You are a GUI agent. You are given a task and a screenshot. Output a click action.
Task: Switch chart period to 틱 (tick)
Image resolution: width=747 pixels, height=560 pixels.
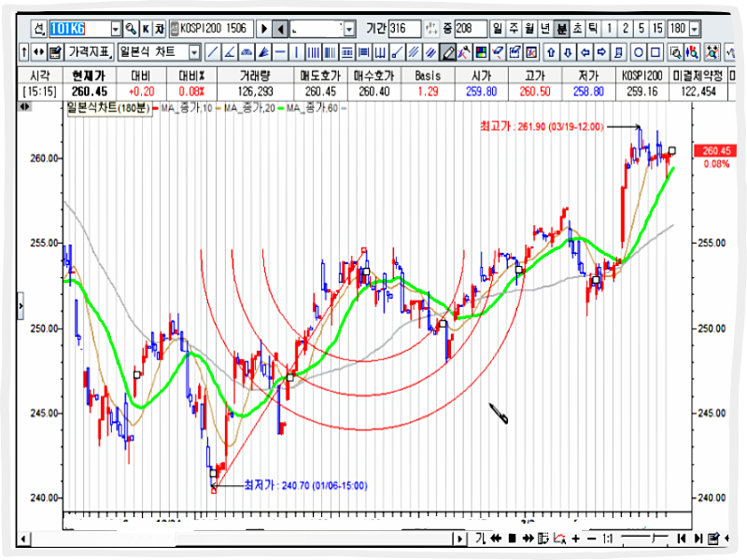pos(593,29)
